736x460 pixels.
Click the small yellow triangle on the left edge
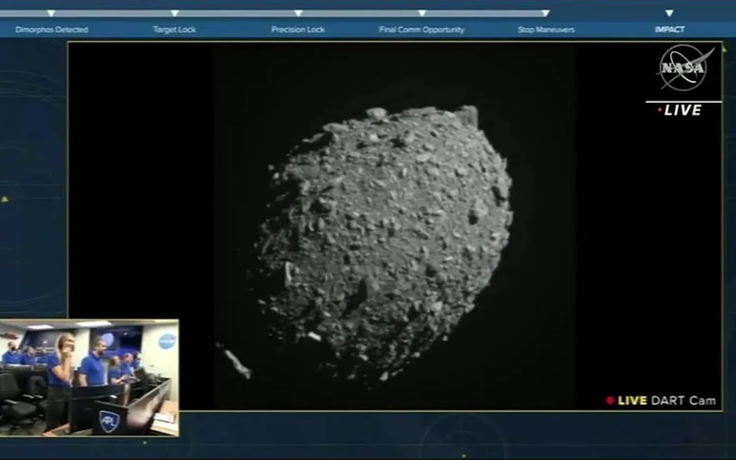click(5, 199)
